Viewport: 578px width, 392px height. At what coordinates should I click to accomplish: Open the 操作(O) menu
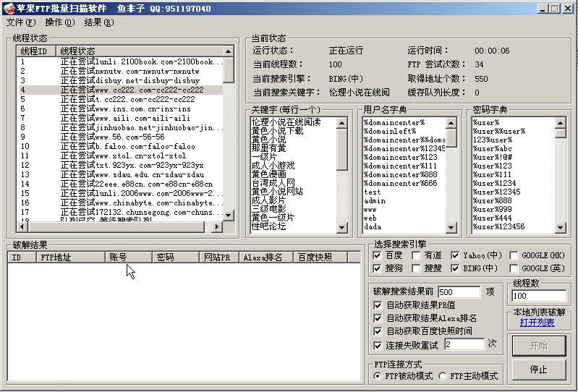pyautogui.click(x=60, y=22)
